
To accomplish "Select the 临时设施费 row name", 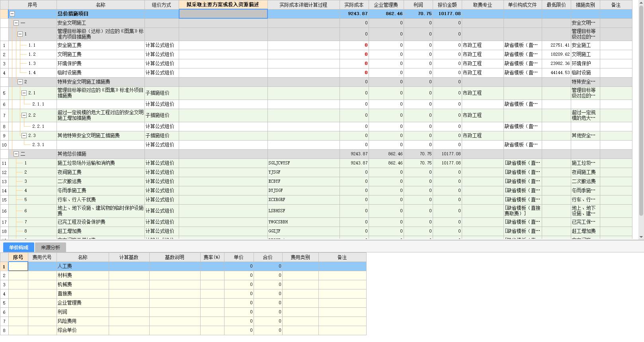I will (x=70, y=73).
